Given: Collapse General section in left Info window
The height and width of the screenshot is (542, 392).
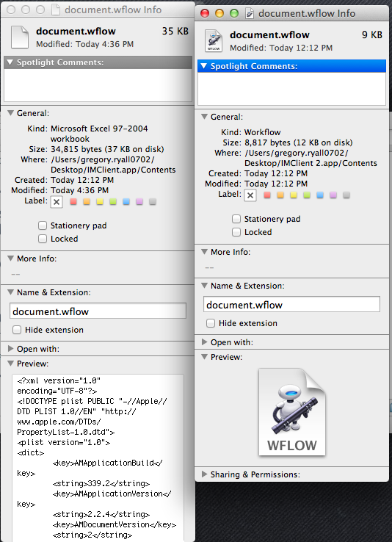Looking at the screenshot, I should (x=11, y=113).
